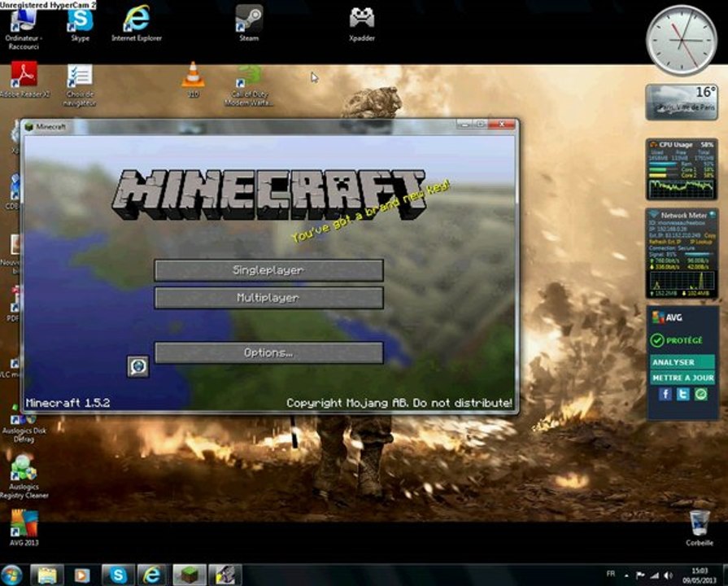Open Windows Media Player from taskbar
The width and height of the screenshot is (728, 586).
click(x=81, y=575)
